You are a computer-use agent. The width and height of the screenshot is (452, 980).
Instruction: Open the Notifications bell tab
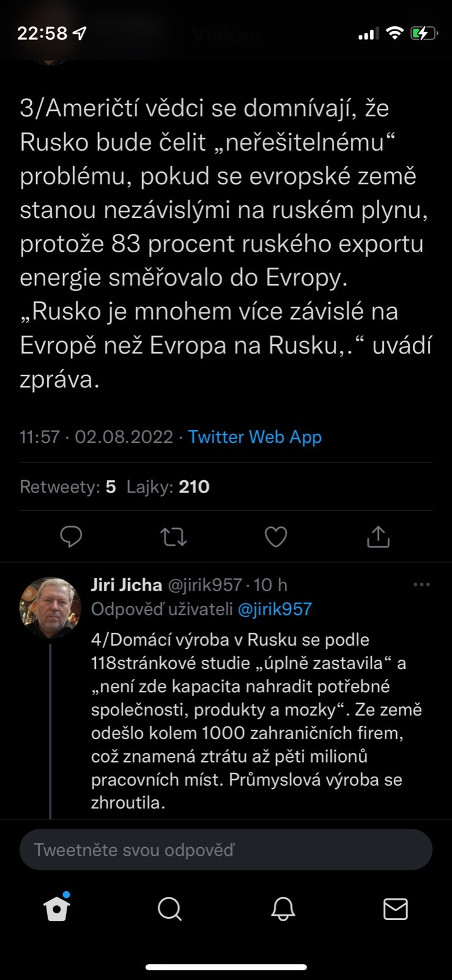click(283, 909)
